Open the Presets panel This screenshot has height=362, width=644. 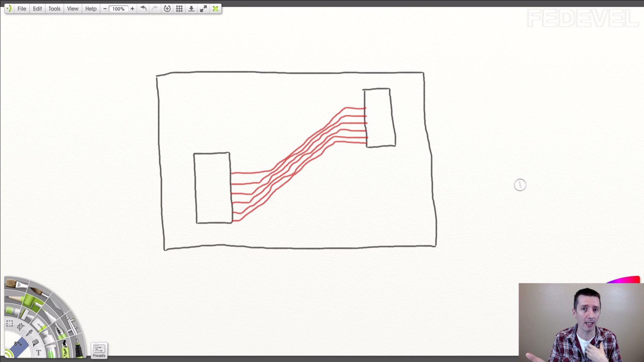pos(99,351)
